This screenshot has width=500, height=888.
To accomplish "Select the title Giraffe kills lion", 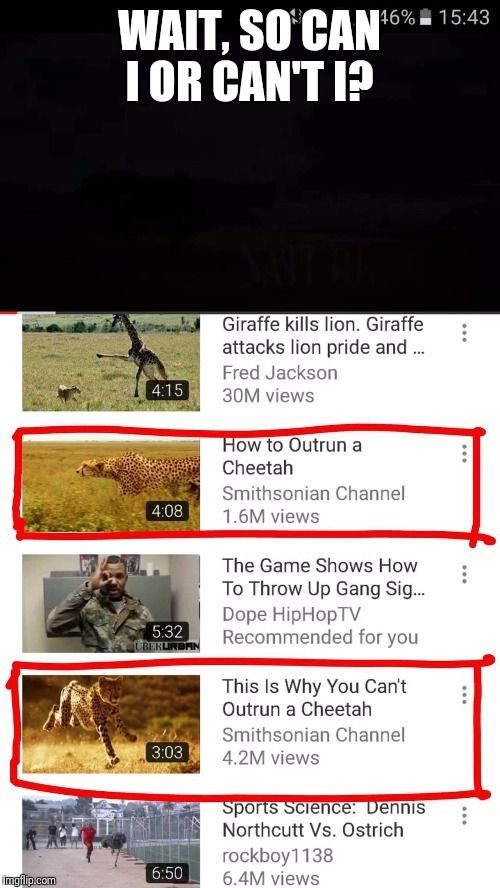I will [323, 336].
